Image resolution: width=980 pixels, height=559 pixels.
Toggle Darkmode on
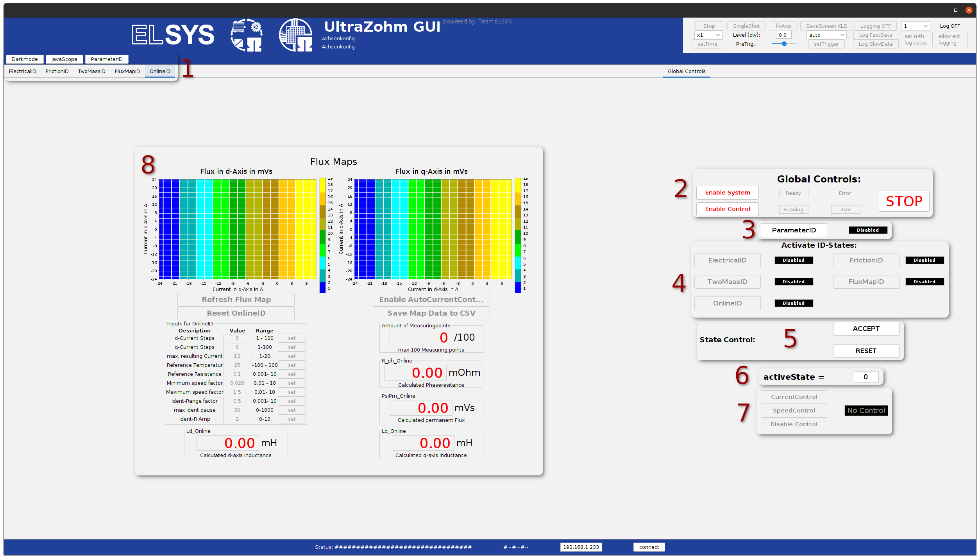tap(25, 59)
